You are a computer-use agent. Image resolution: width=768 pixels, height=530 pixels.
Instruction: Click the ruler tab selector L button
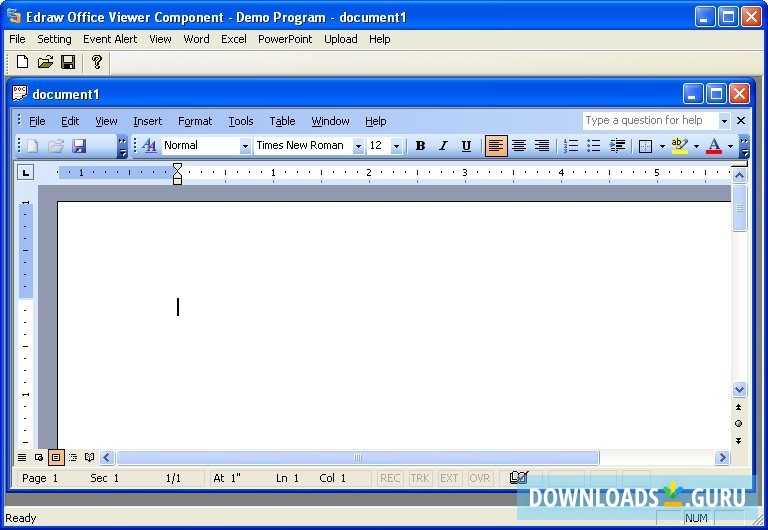[25, 172]
